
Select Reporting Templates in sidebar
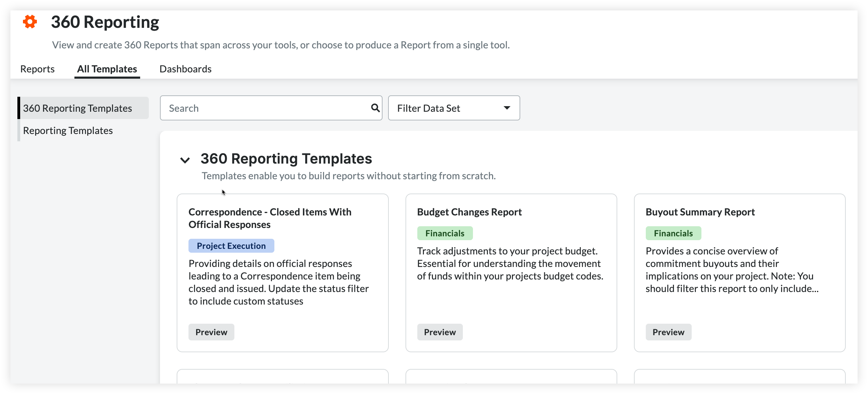[68, 131]
